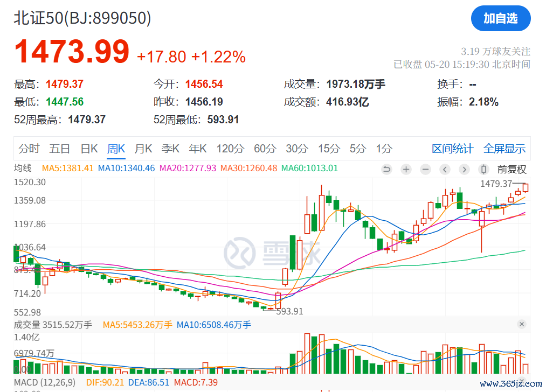The image size is (546, 392).
Task: Open 区间统计 range statistics
Action: coord(452,149)
